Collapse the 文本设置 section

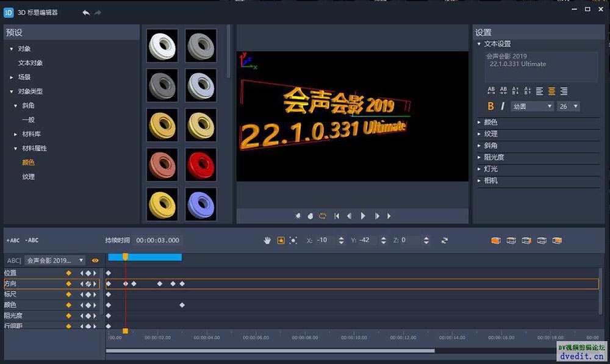479,44
